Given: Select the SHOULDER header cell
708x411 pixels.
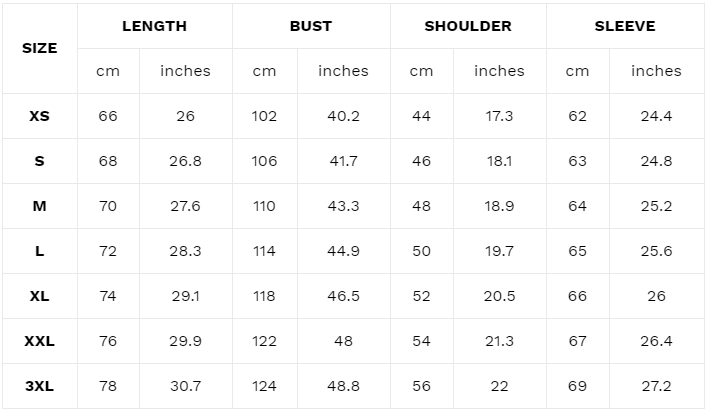Looking at the screenshot, I should [x=468, y=26].
